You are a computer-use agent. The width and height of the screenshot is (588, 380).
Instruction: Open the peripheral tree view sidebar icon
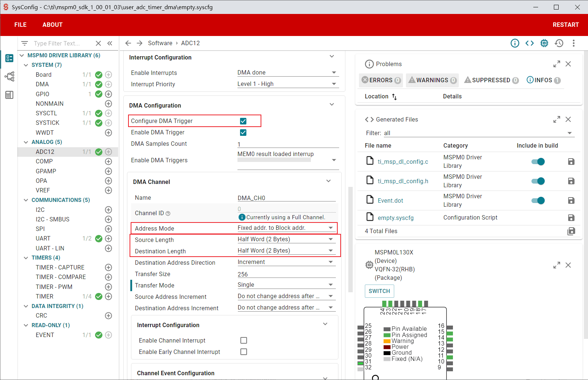pyautogui.click(x=9, y=76)
